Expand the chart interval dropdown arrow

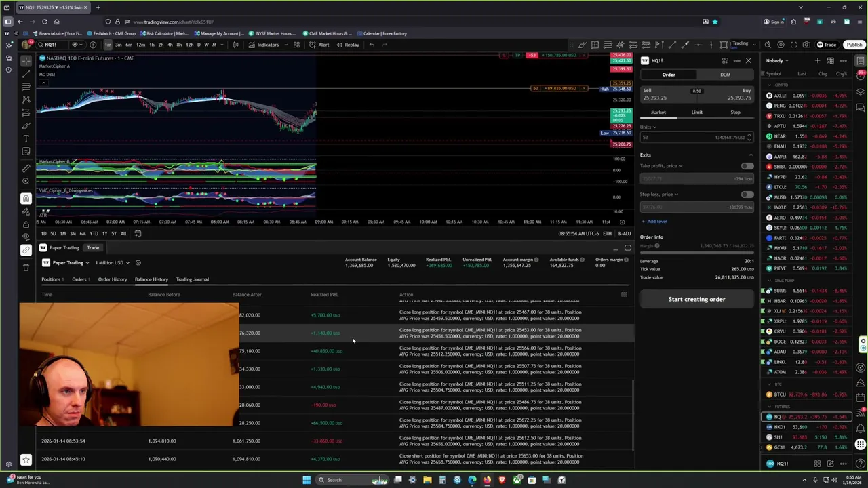point(223,45)
